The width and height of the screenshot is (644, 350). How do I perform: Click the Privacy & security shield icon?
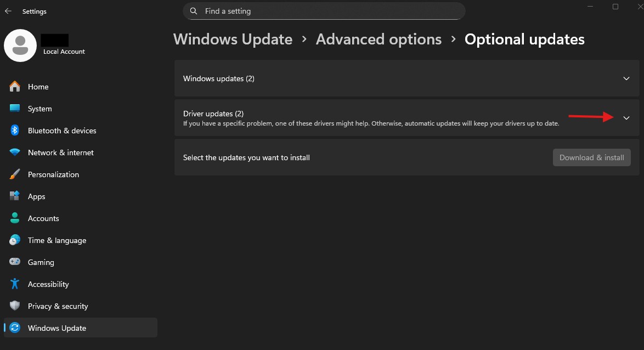(14, 306)
